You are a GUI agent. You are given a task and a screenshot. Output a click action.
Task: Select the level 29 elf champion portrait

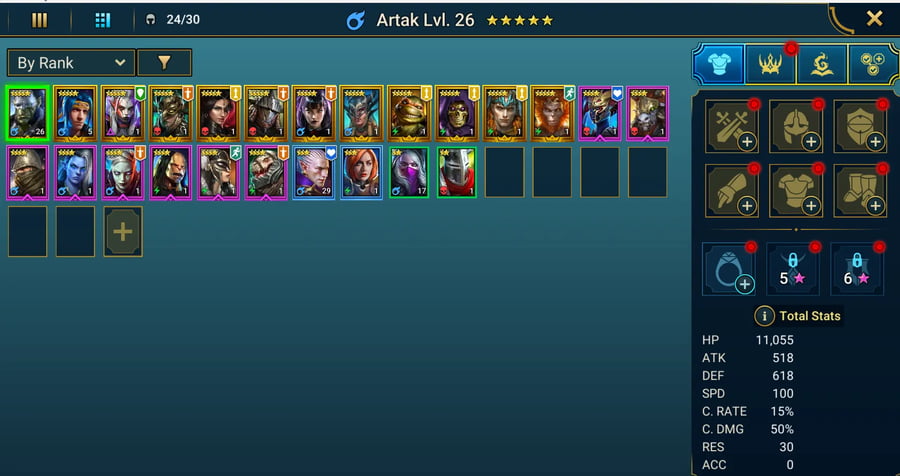coord(314,173)
